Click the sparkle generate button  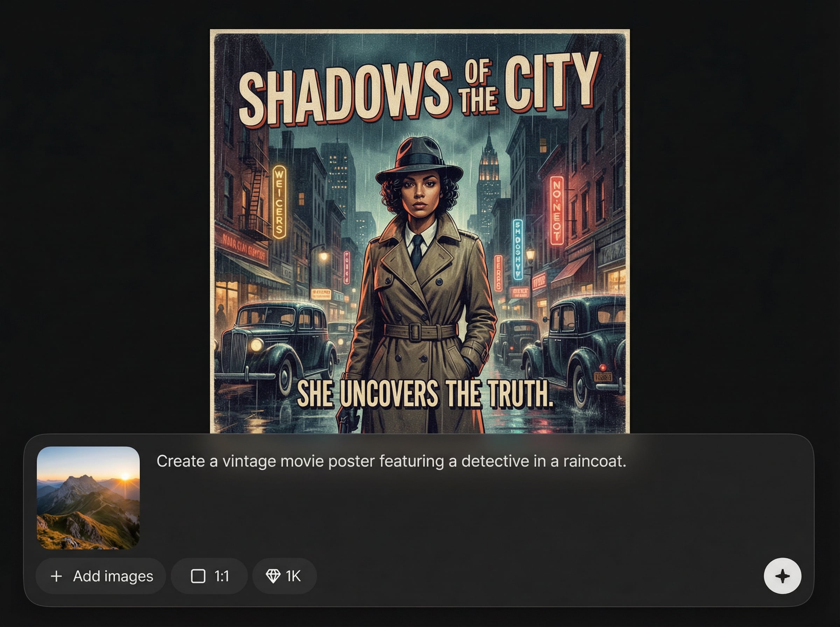[x=782, y=576]
